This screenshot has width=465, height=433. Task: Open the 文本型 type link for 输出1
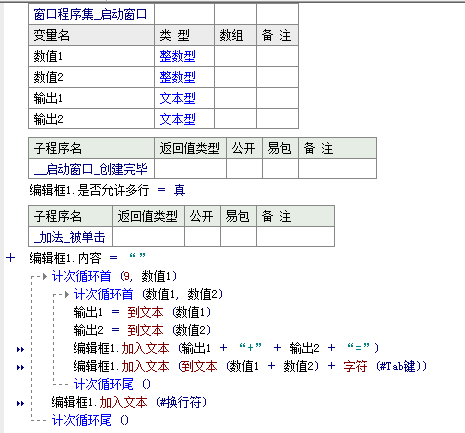point(177,98)
